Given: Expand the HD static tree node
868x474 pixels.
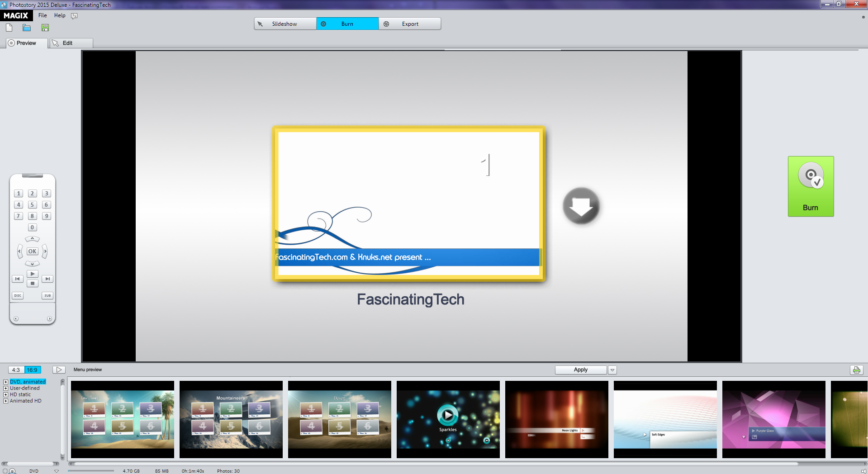Looking at the screenshot, I should click(6, 395).
